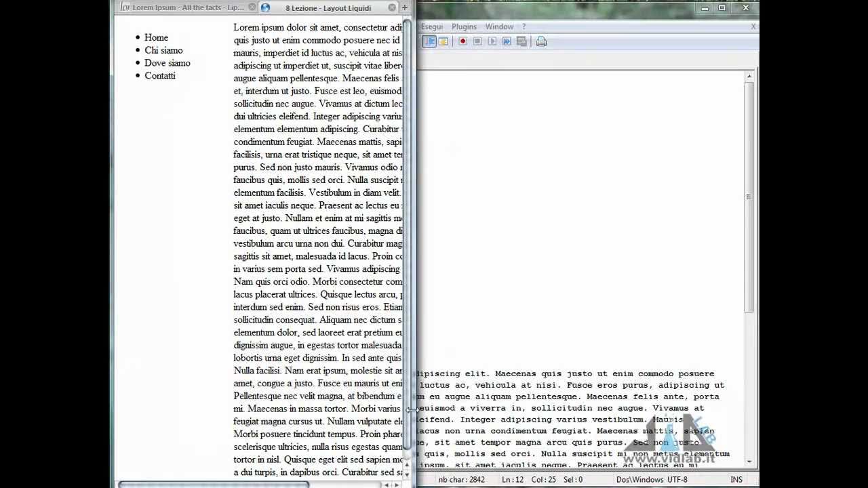Open the Esegui menu in Notepad++
Viewport: 868px width, 488px height.
[432, 26]
